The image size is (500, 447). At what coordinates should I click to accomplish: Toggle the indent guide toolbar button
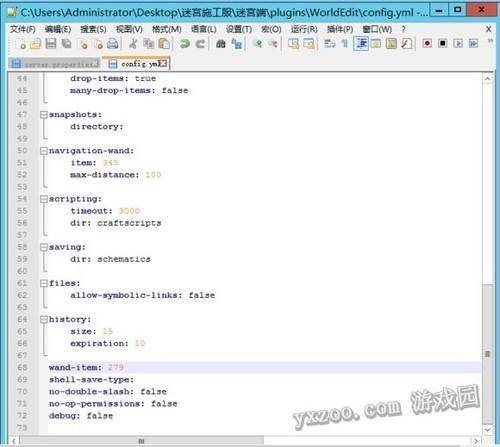(361, 44)
